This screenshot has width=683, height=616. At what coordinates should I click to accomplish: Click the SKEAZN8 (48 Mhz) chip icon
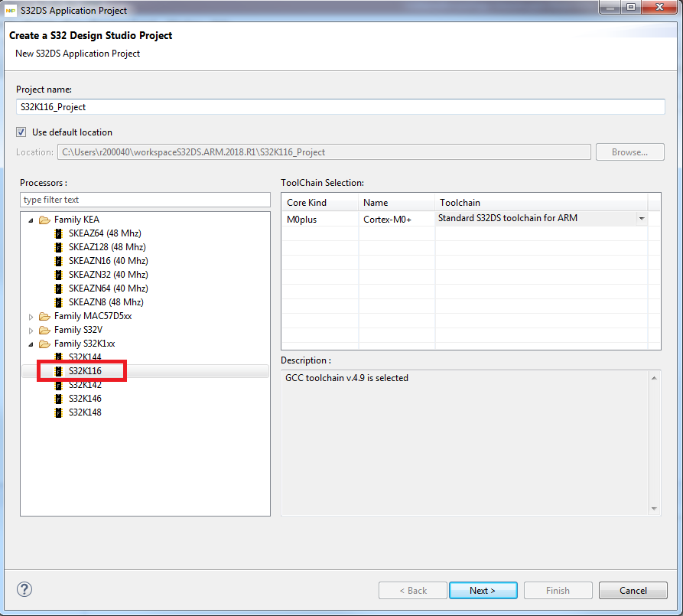(x=58, y=302)
